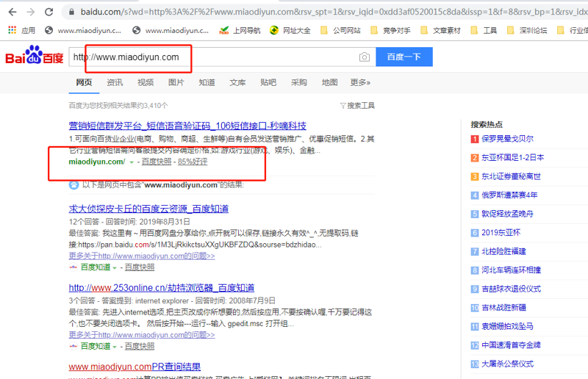Open the first www.miaodiyun.c... bookmark

click(x=82, y=30)
